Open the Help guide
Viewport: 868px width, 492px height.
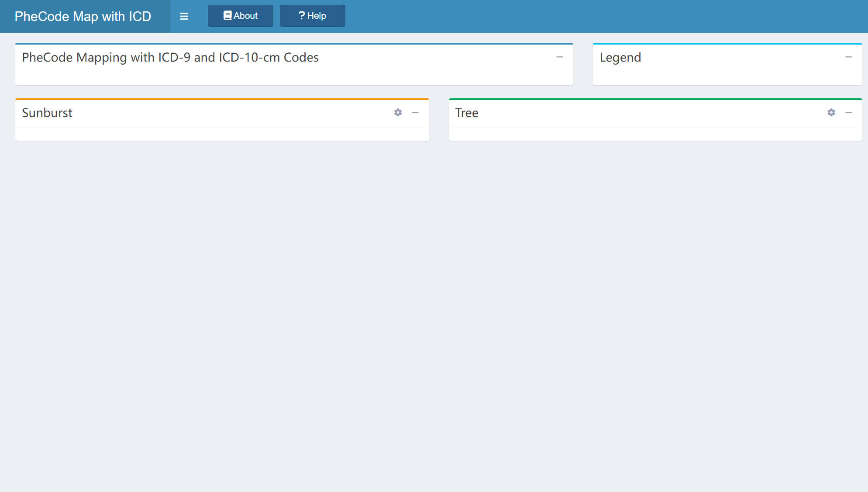point(317,16)
